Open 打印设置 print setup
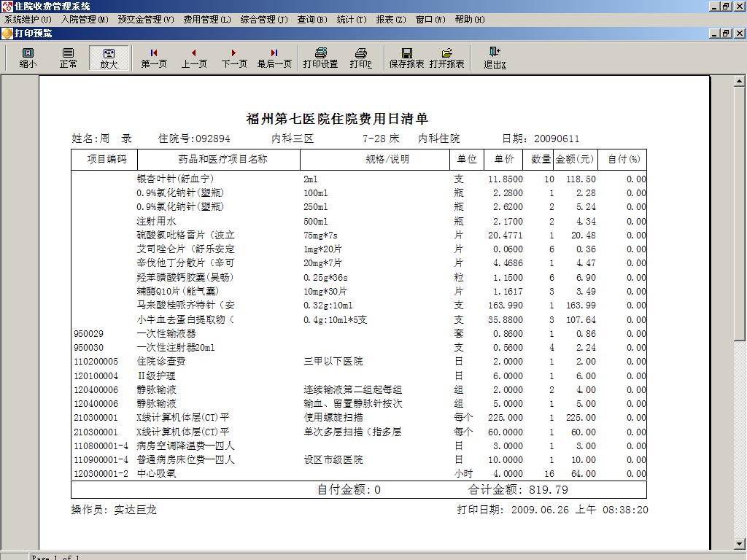The image size is (747, 560). 321,58
